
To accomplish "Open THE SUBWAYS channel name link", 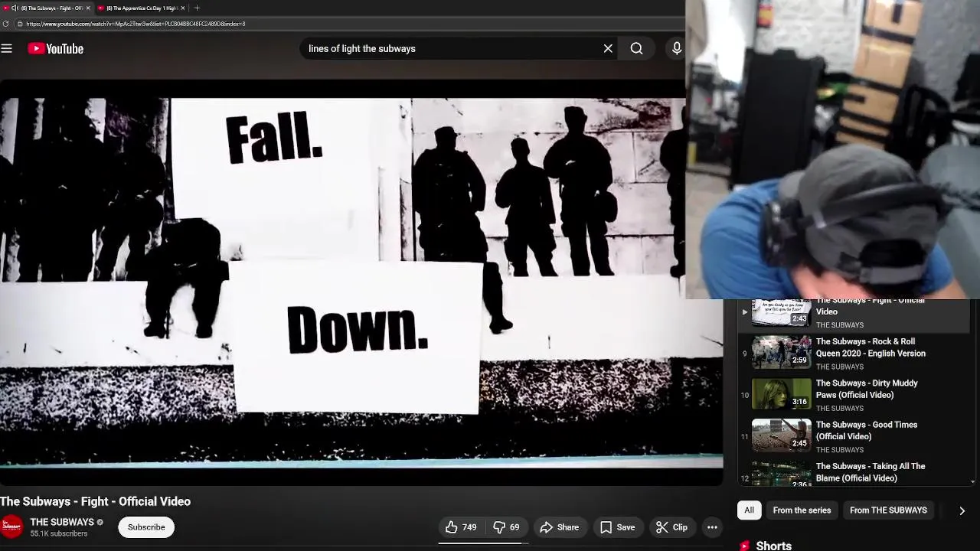I will (x=62, y=522).
